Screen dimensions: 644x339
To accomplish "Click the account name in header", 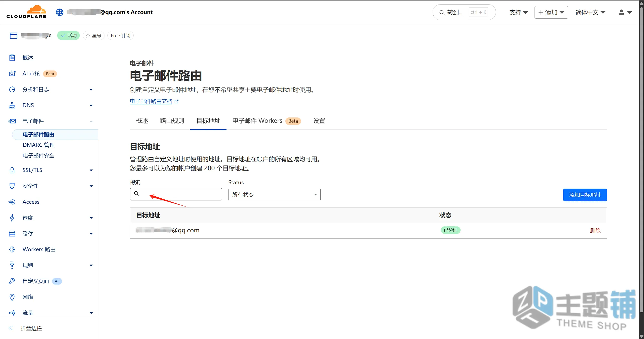I will [110, 12].
